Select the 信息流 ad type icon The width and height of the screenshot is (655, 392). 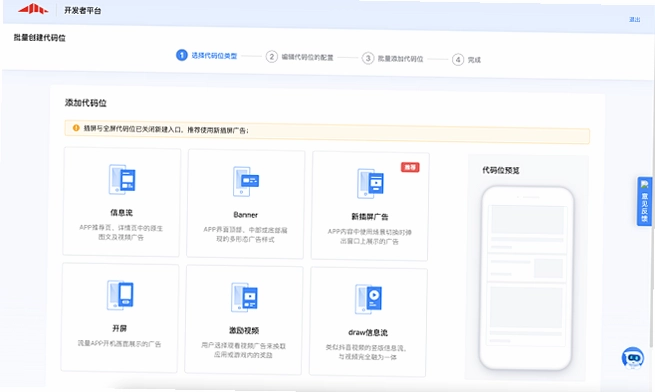(122, 179)
